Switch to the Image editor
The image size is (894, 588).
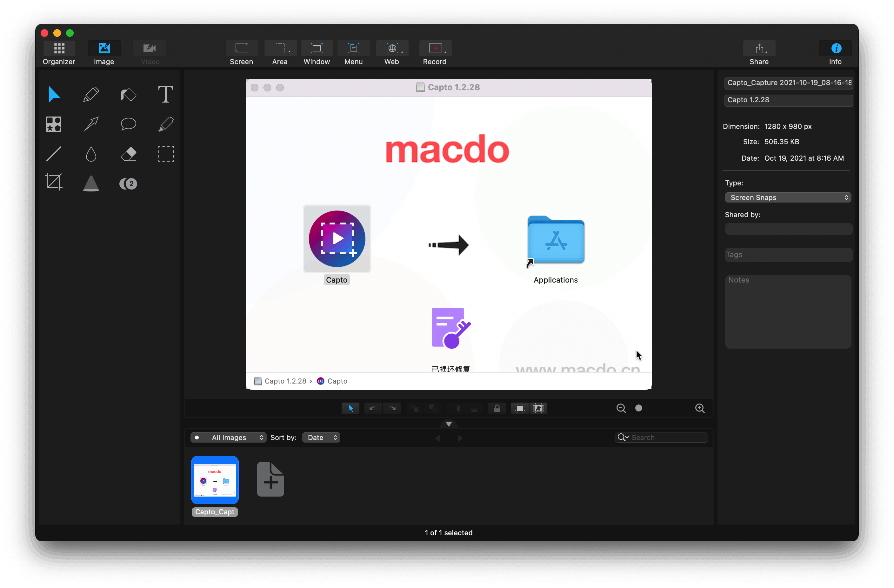(x=104, y=53)
